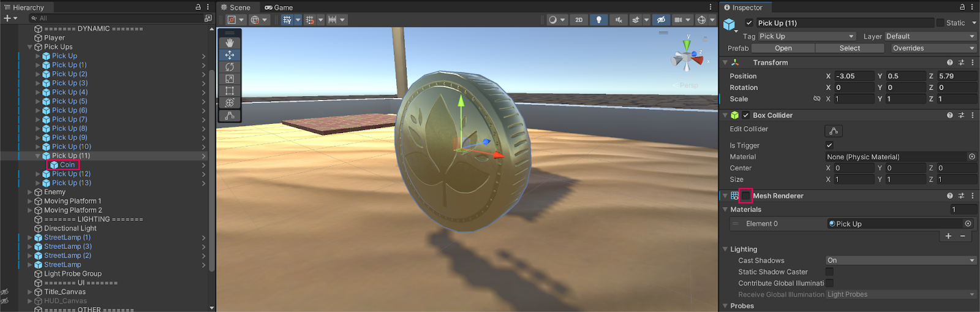980x312 pixels.
Task: Select the Move tool in scene toolbar
Action: [230, 55]
